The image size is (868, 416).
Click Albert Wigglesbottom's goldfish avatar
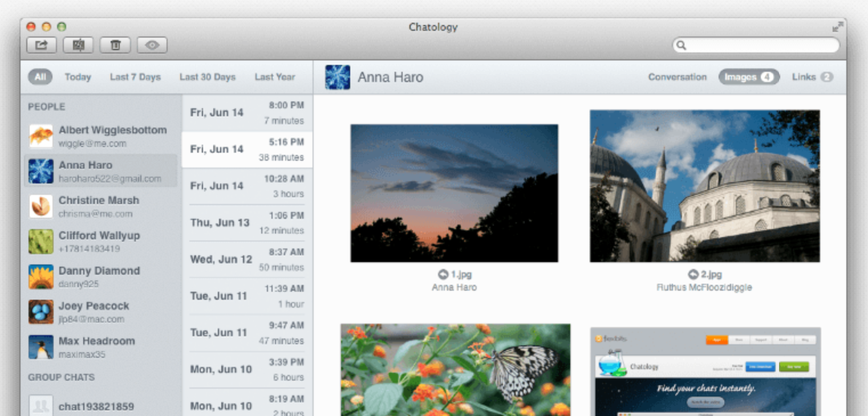(x=41, y=136)
